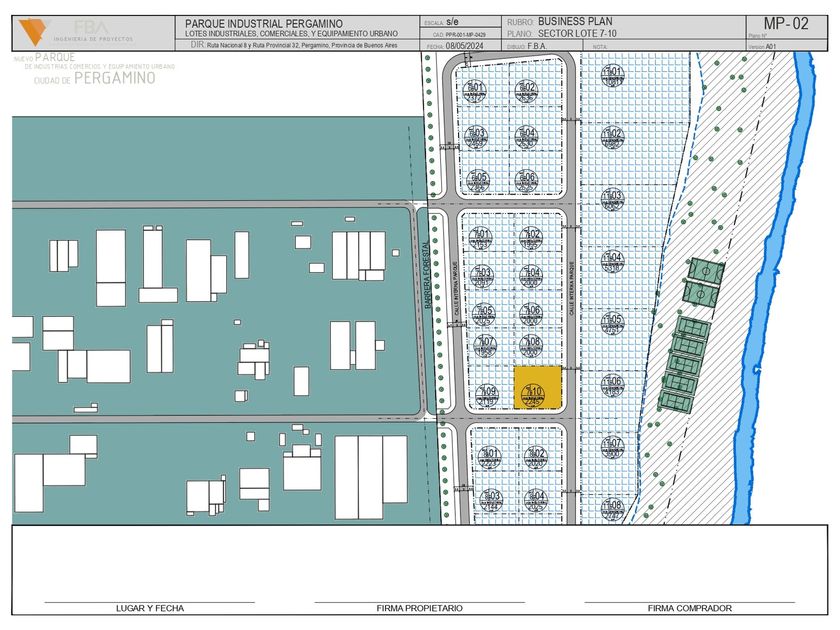
Task: Click the 'PERGAMINO' city heading
Action: pos(115,78)
